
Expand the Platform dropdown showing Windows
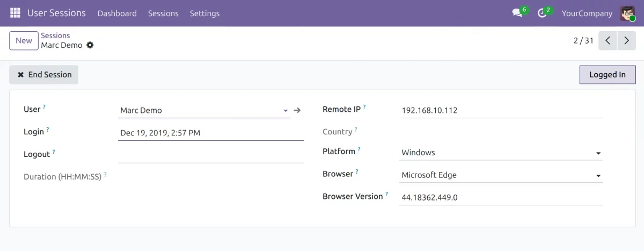point(598,153)
